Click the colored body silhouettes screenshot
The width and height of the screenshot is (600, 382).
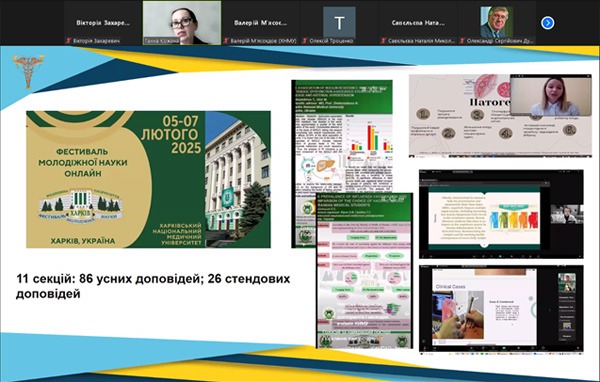pos(501,214)
